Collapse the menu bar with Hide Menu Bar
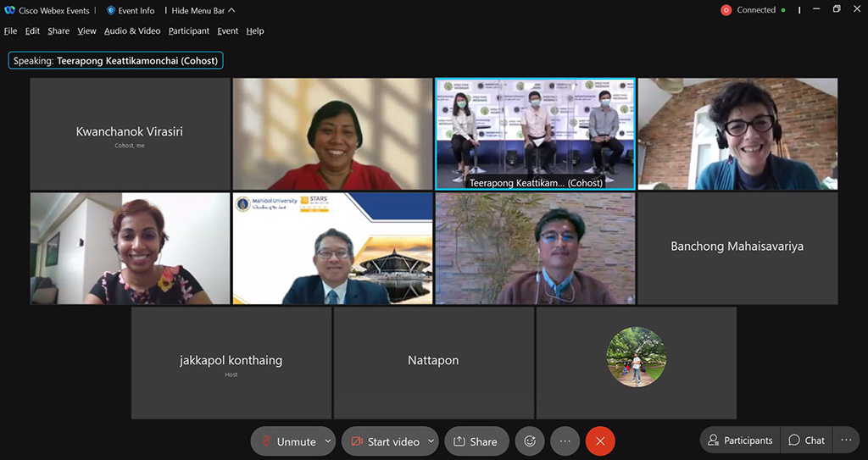 (x=203, y=10)
